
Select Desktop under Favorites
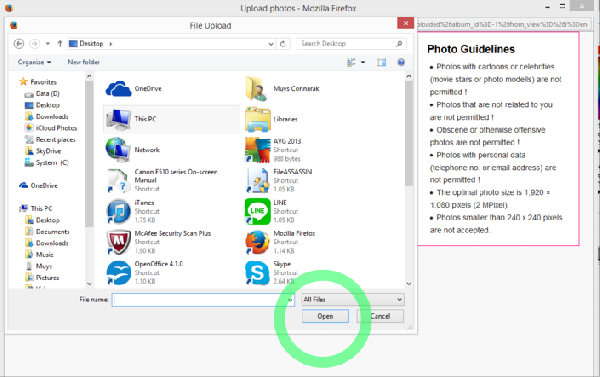point(42,105)
